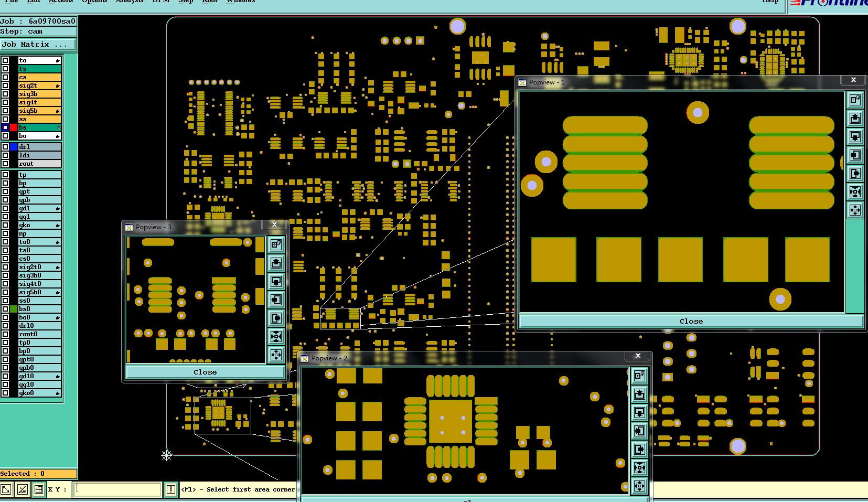Enable checkbox for layer 'tp'
Viewport: 868px width, 502px height.
click(5, 175)
